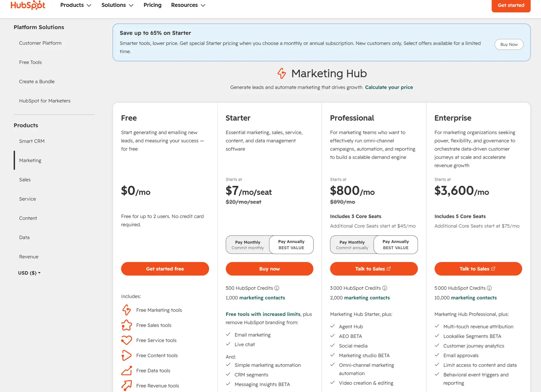Image resolution: width=541 pixels, height=392 pixels.
Task: Expand the Resources menu in header
Action: coord(188,5)
